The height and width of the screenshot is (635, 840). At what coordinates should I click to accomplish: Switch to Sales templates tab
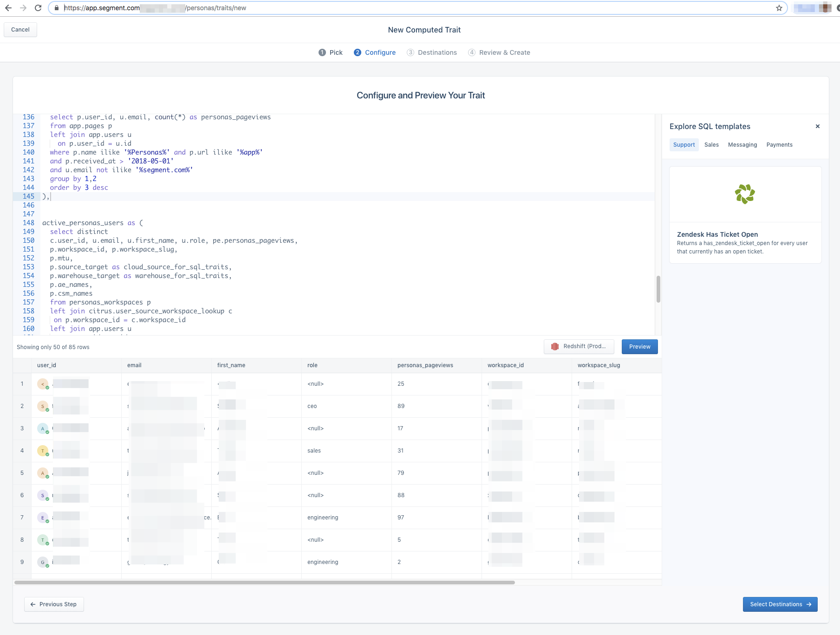tap(711, 145)
